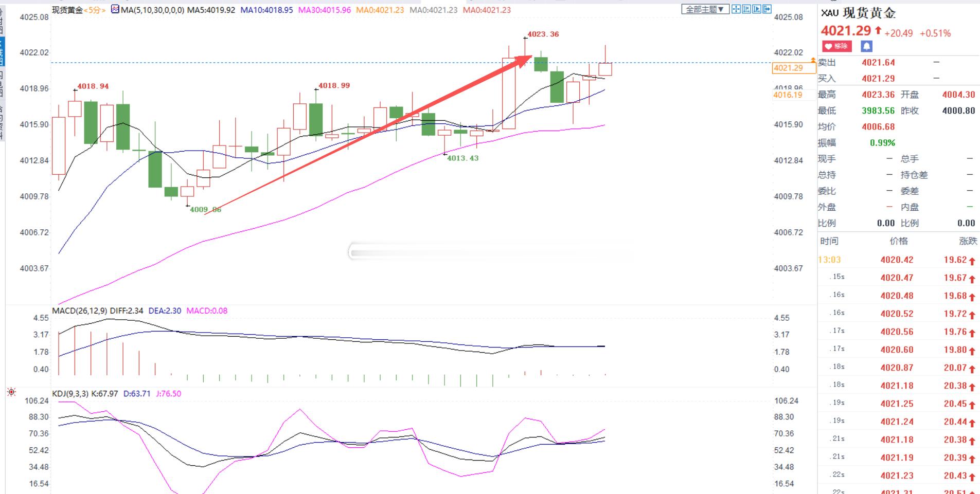This screenshot has width=980, height=494.
Task: Click the red 移除 favorite button
Action: pos(836,46)
